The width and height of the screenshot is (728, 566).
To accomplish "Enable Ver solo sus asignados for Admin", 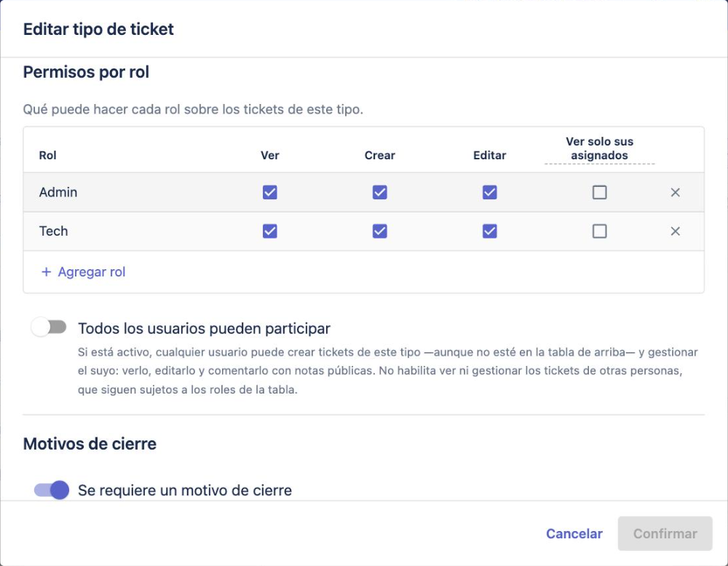I will coord(599,192).
